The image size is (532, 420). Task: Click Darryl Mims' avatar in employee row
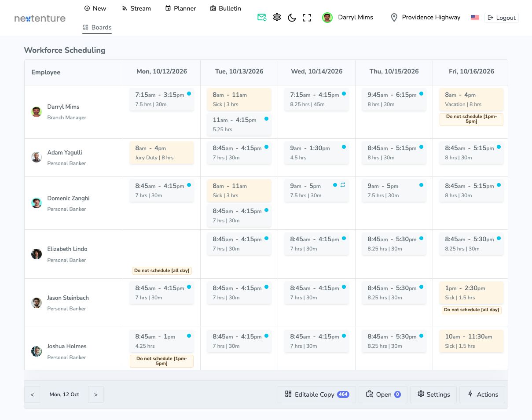pos(37,111)
